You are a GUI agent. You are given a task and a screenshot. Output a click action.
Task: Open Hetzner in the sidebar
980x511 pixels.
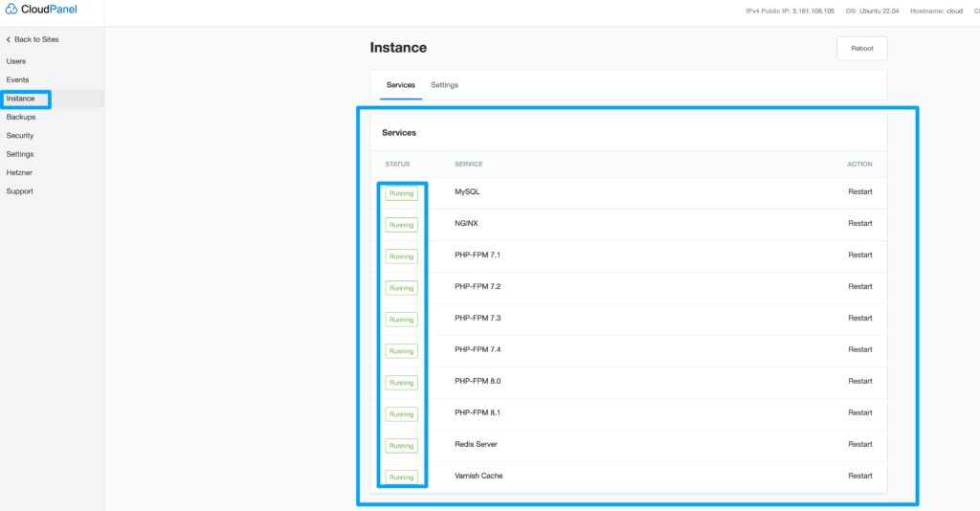click(x=19, y=172)
